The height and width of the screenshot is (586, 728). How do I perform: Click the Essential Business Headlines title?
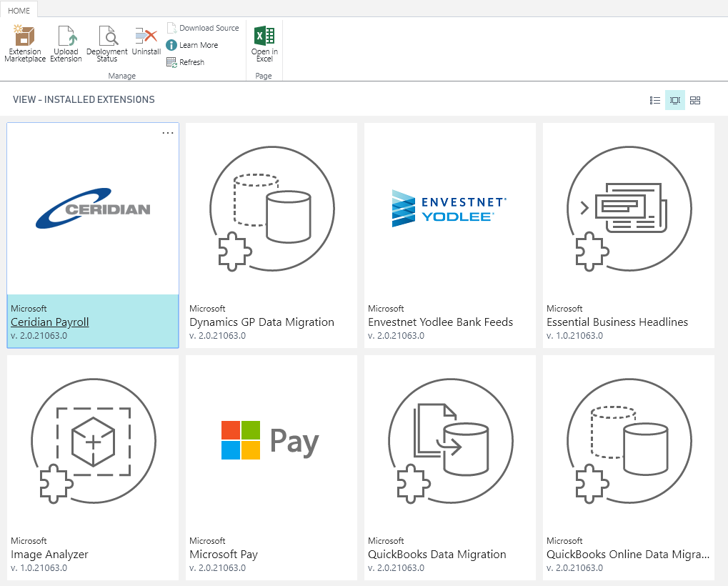point(617,322)
